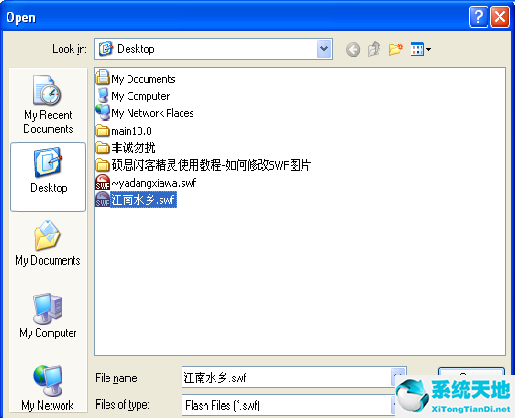Image resolution: width=515 pixels, height=418 pixels.
Task: Close the Open dialog
Action: pos(500,17)
